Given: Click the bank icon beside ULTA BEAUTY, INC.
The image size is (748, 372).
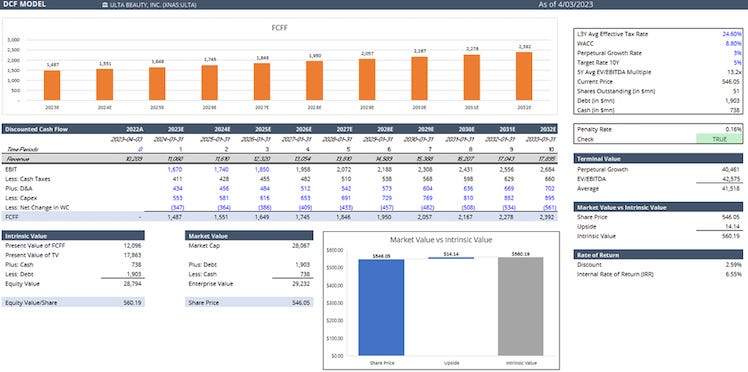Looking at the screenshot, I should point(104,5).
